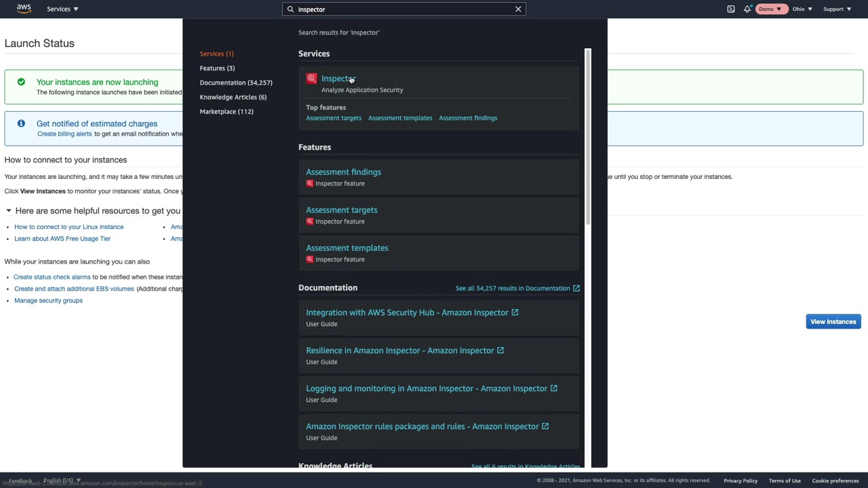Open the Assessment templates feature result
The image size is (868, 488).
coord(347,248)
